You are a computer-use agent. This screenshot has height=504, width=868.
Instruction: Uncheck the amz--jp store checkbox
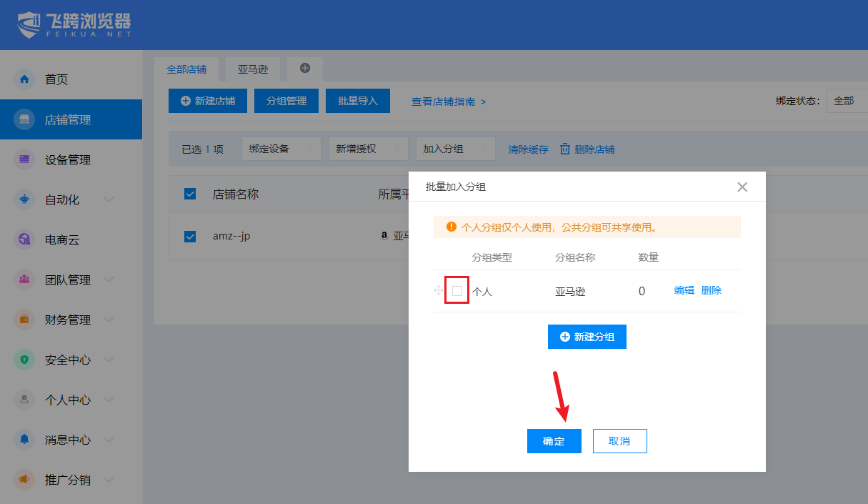tap(190, 236)
